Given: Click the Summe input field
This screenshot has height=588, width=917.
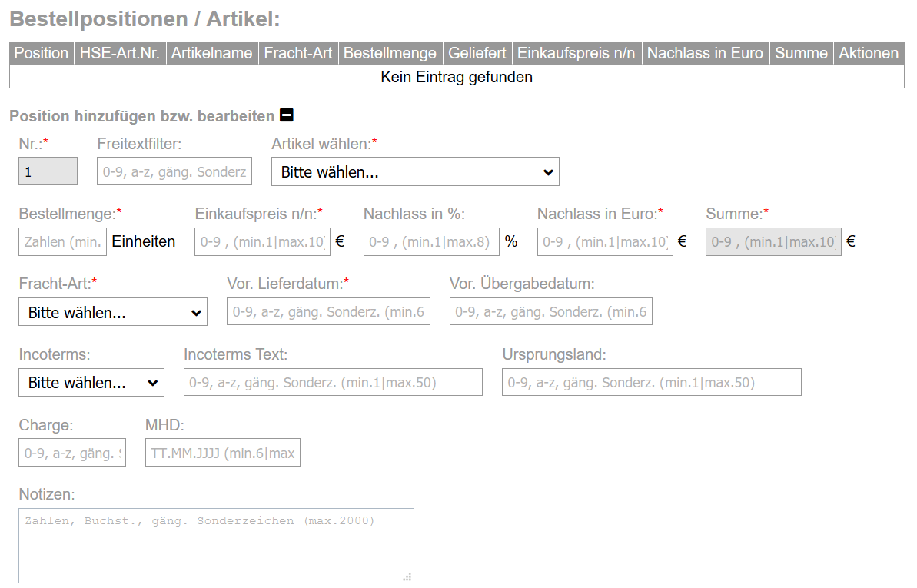Looking at the screenshot, I should pos(774,241).
